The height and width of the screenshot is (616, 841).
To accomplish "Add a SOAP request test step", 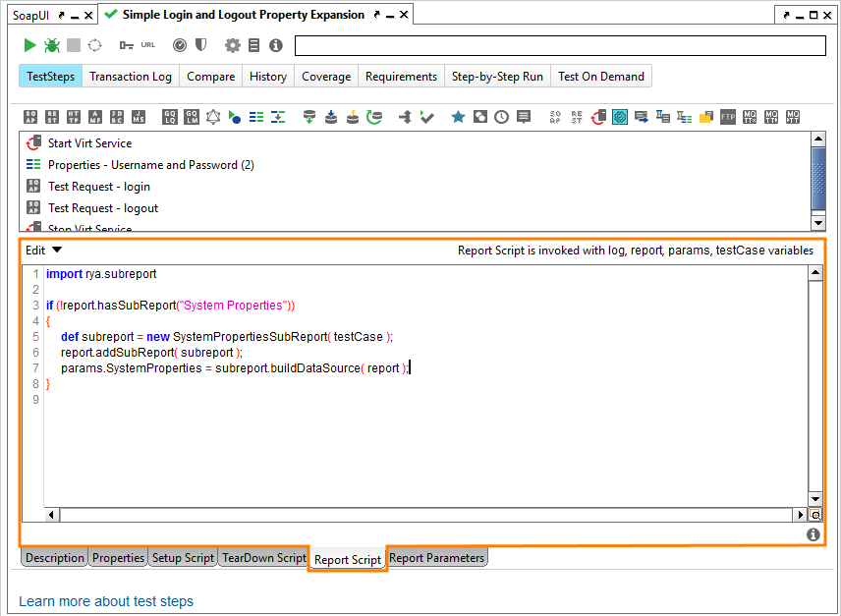I will pos(30,117).
